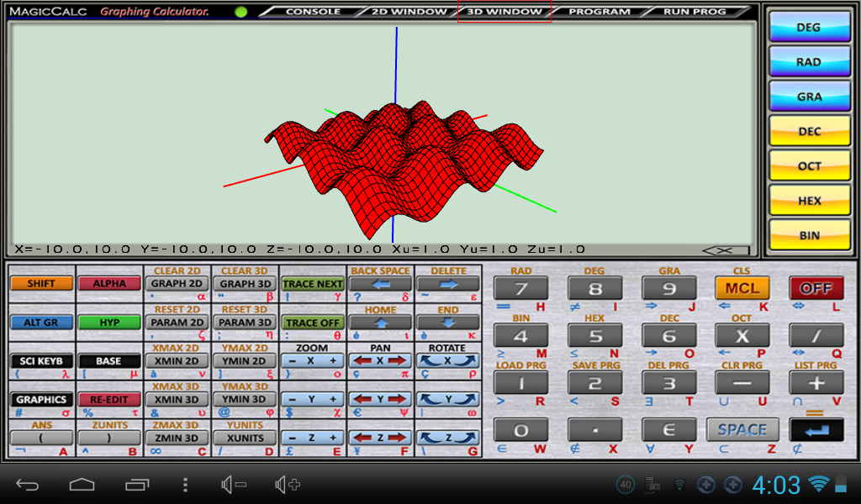The width and height of the screenshot is (861, 504).
Task: Toggle the orange SHIFT modifier key
Action: [x=41, y=284]
